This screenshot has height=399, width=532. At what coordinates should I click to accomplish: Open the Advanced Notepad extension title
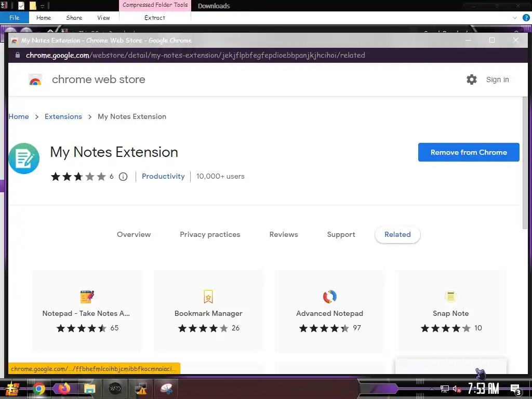329,313
